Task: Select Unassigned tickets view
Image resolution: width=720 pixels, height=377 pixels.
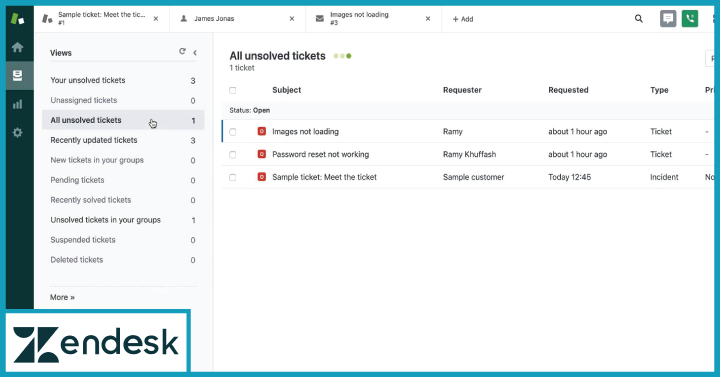Action: pos(123,100)
